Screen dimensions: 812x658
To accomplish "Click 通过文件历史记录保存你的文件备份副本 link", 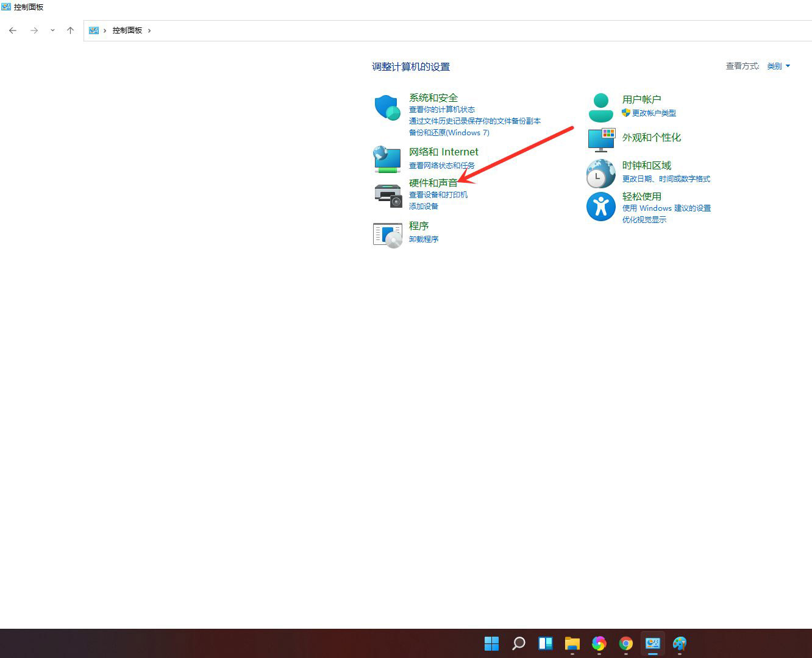I will point(475,121).
